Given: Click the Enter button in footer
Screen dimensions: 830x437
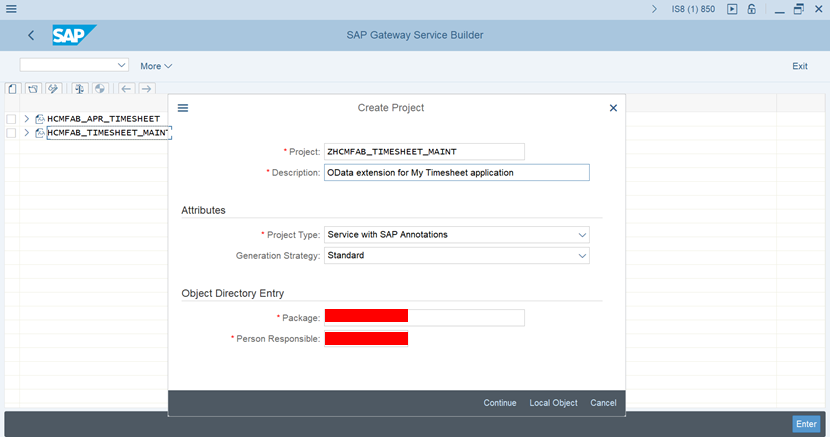Looking at the screenshot, I should click(806, 424).
